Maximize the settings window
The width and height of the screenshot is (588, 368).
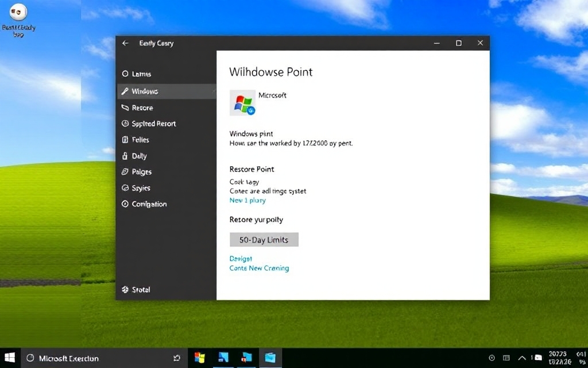pyautogui.click(x=459, y=43)
